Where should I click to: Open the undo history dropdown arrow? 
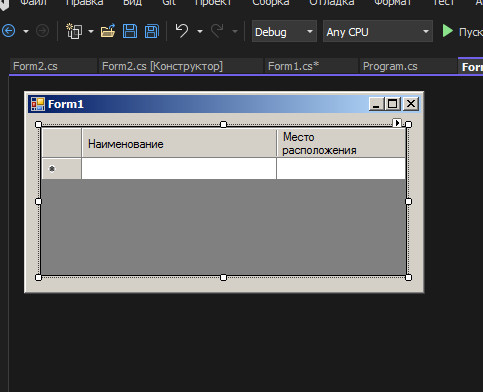[200, 32]
